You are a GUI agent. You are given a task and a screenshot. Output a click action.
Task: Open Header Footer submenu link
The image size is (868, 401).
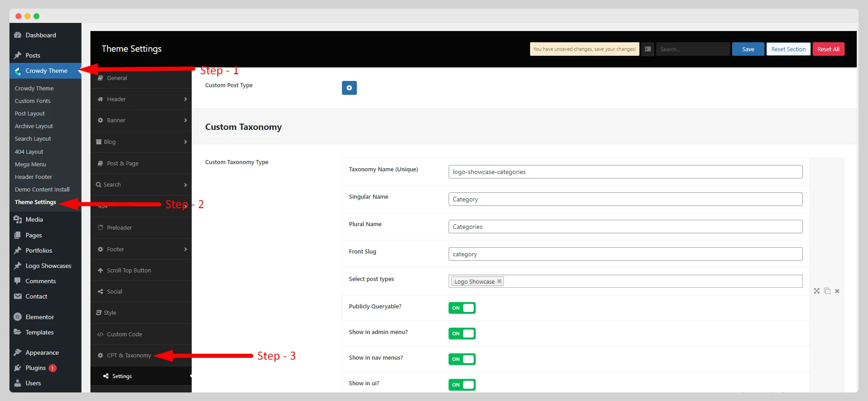pos(33,177)
